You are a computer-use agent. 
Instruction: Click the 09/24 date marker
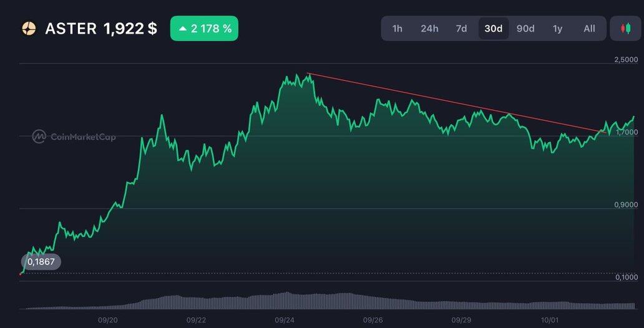pos(285,319)
